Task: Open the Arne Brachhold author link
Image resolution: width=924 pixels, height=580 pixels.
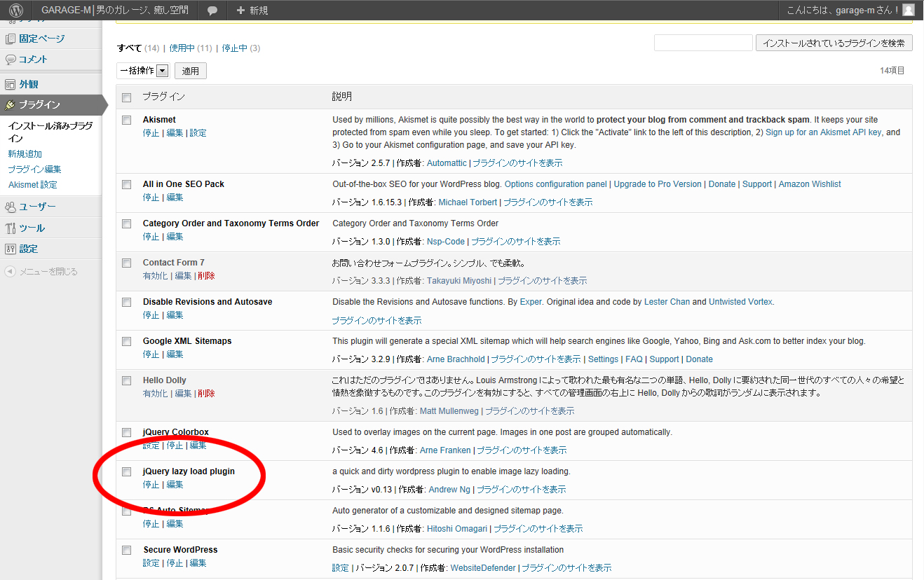Action: point(456,359)
